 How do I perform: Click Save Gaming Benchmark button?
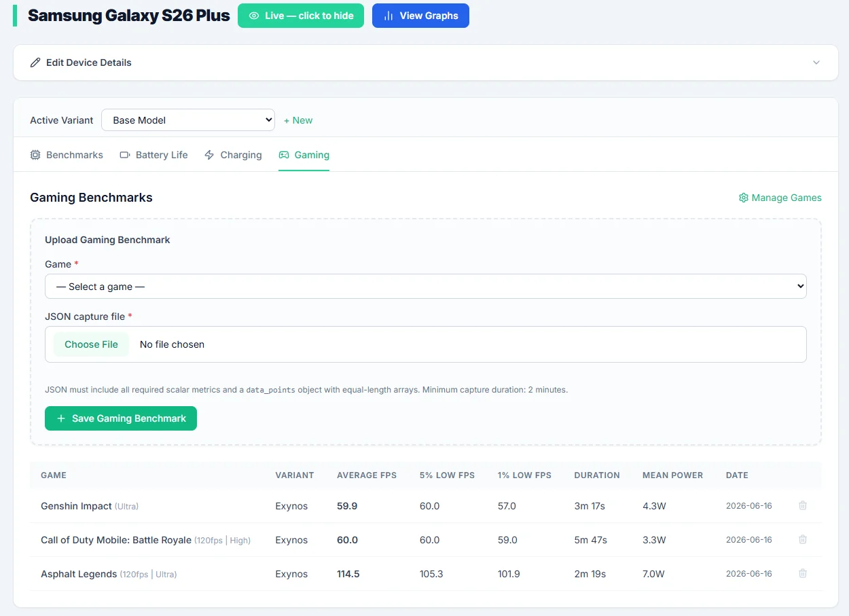[x=121, y=418]
